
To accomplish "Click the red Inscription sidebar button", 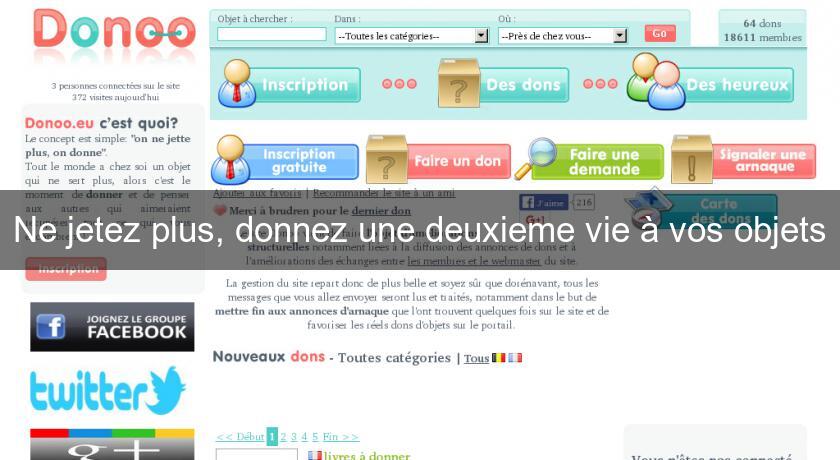I will (x=66, y=269).
